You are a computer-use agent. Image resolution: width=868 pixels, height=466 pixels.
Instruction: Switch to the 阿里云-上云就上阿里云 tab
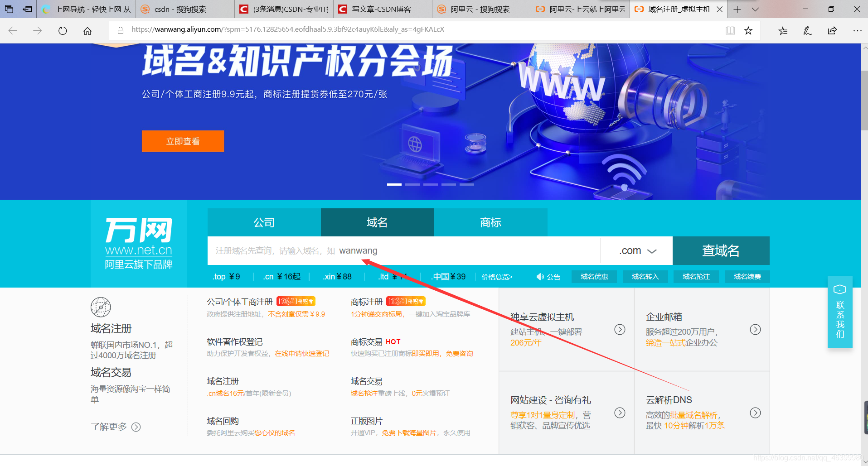point(580,9)
